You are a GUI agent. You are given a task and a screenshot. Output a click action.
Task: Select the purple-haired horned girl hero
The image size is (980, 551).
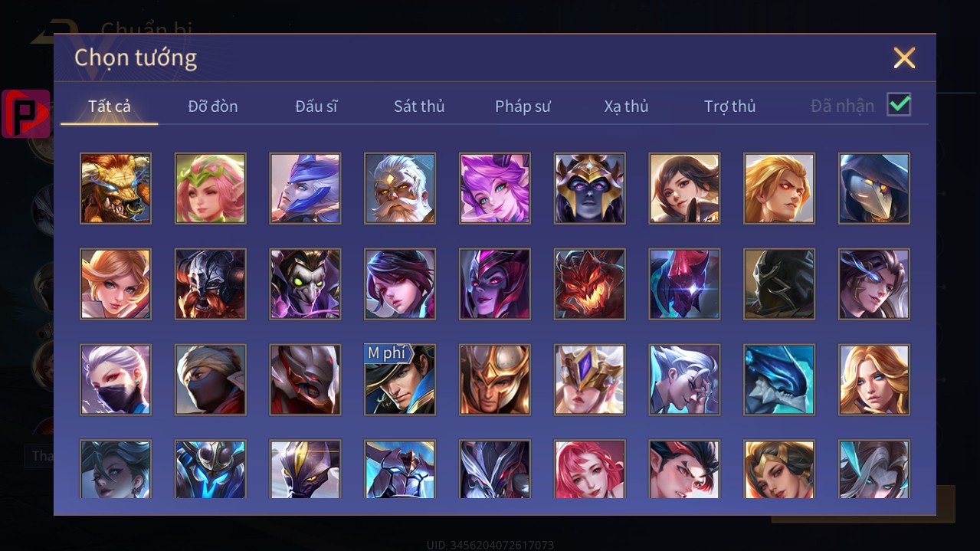495,189
